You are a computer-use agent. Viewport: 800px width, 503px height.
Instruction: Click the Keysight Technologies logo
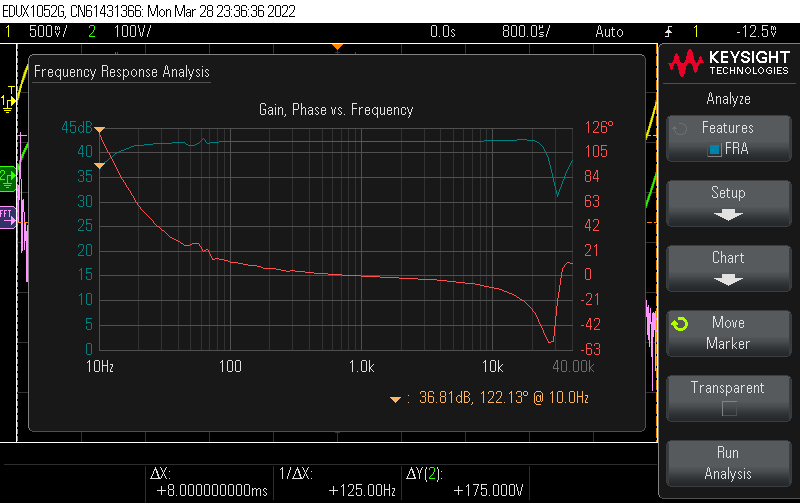point(728,63)
